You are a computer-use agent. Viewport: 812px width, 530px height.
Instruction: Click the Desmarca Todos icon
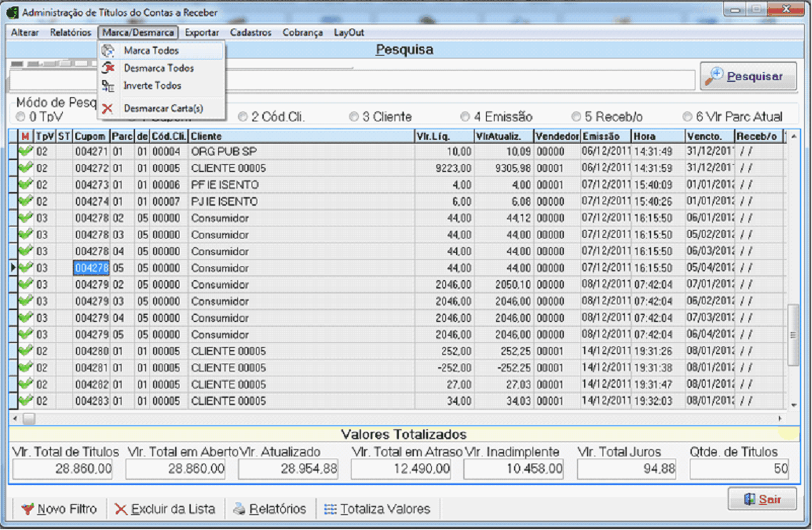pyautogui.click(x=108, y=68)
